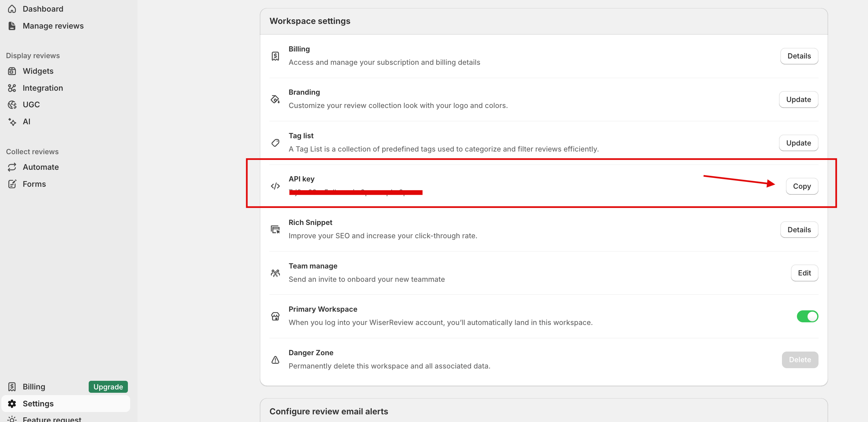Click the Settings gear icon
Viewport: 868px width, 422px height.
12,403
